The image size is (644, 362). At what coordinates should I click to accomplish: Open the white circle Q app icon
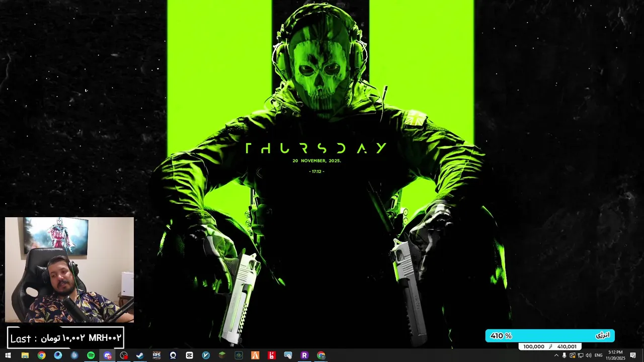173,355
